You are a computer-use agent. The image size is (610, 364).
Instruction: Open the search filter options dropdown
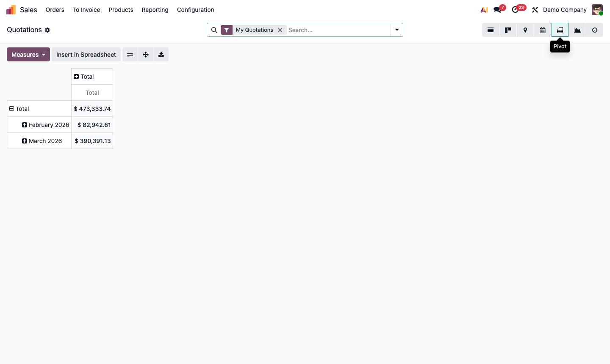click(x=396, y=30)
